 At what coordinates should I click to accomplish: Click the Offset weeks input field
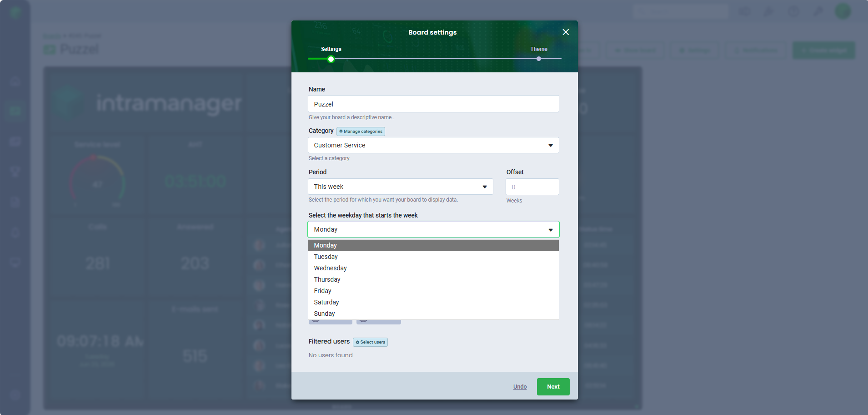pos(532,187)
